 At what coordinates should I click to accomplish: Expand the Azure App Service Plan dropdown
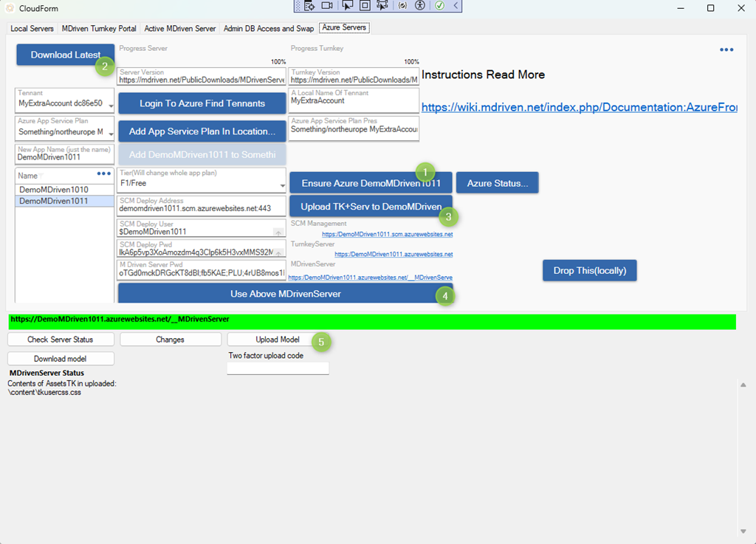[111, 134]
